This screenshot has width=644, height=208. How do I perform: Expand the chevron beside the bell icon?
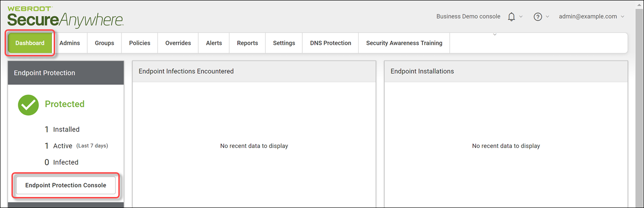pyautogui.click(x=521, y=16)
